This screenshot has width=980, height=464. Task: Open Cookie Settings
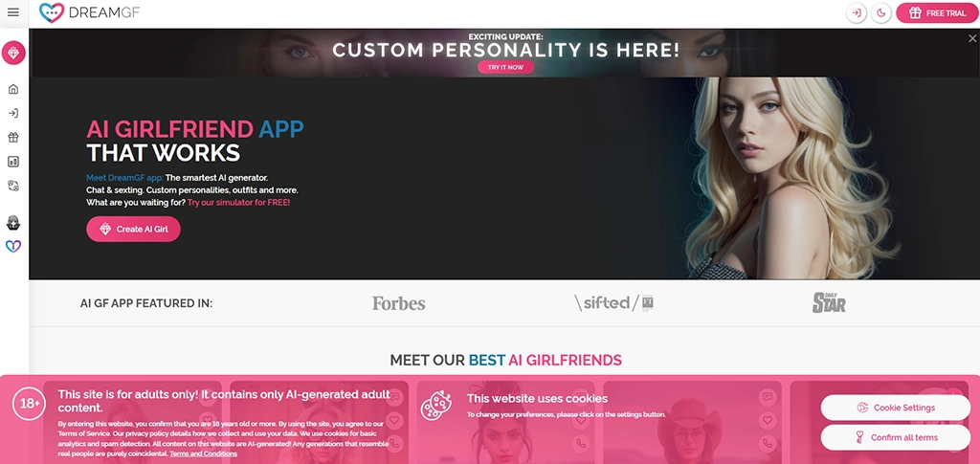point(895,408)
